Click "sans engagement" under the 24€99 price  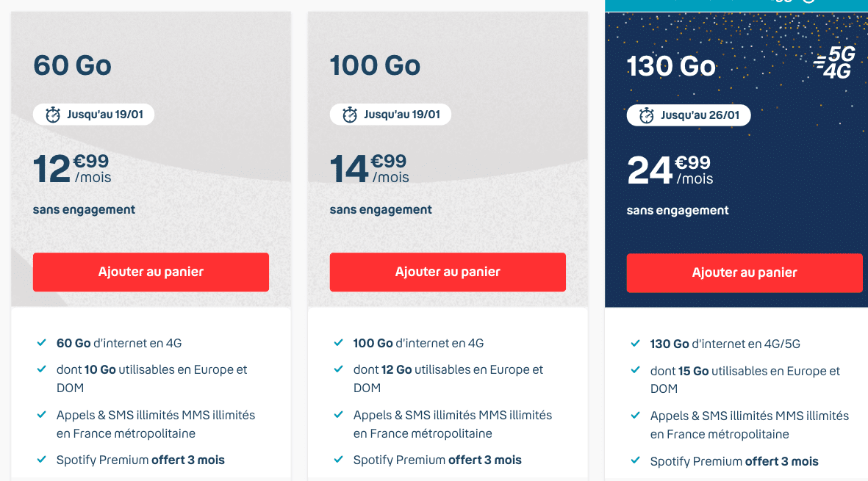pos(677,210)
